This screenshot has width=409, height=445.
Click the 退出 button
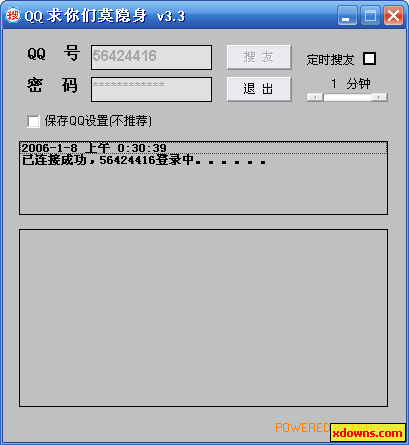tap(259, 89)
